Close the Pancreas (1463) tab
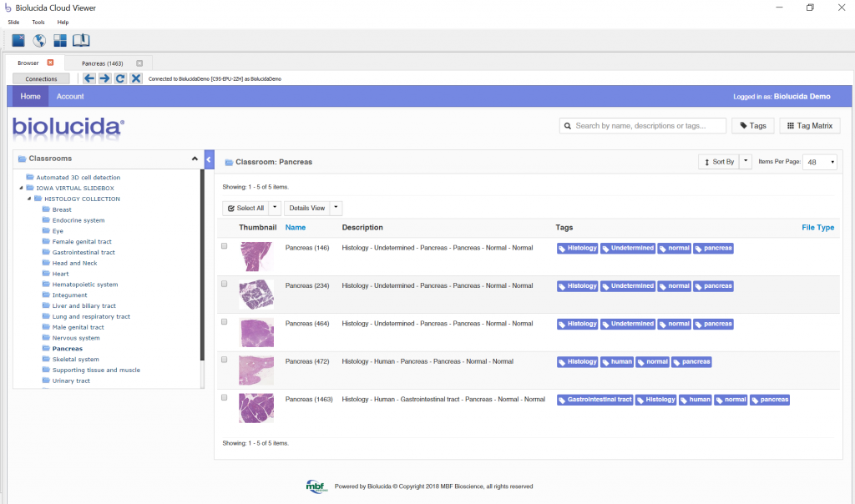Viewport: 855px width, 504px height. click(x=139, y=63)
